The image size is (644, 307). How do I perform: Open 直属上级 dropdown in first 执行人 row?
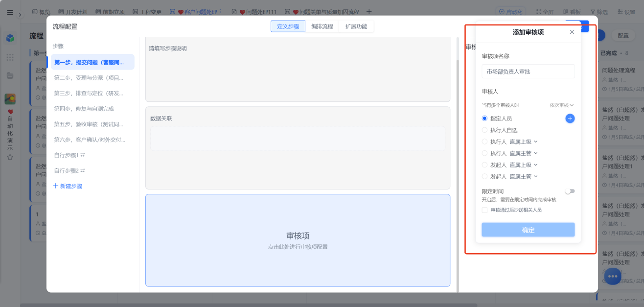tap(524, 142)
